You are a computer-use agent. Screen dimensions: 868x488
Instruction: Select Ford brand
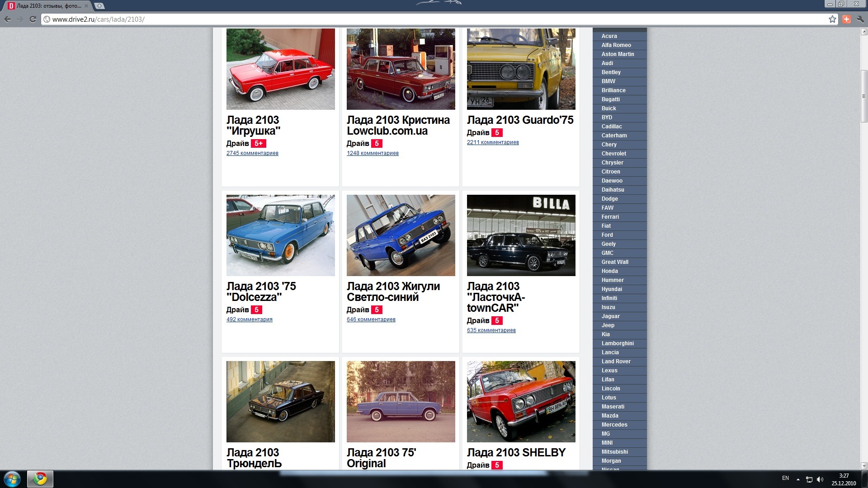pyautogui.click(x=620, y=235)
